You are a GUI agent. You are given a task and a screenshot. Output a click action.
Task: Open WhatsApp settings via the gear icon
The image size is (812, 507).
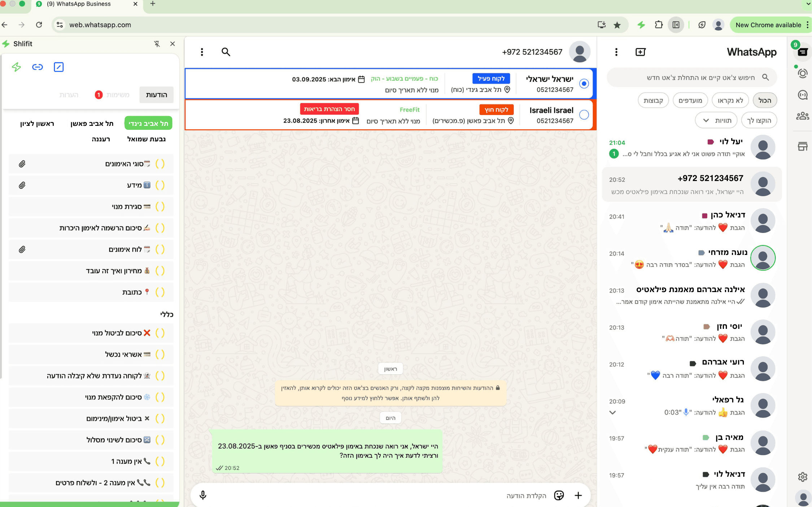[802, 477]
